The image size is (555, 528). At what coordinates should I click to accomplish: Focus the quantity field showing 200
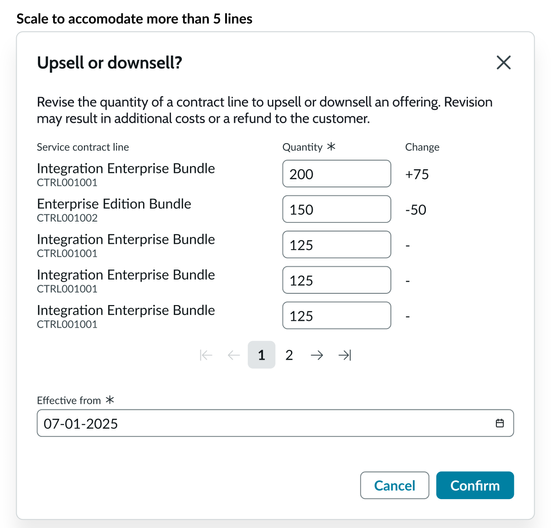337,174
